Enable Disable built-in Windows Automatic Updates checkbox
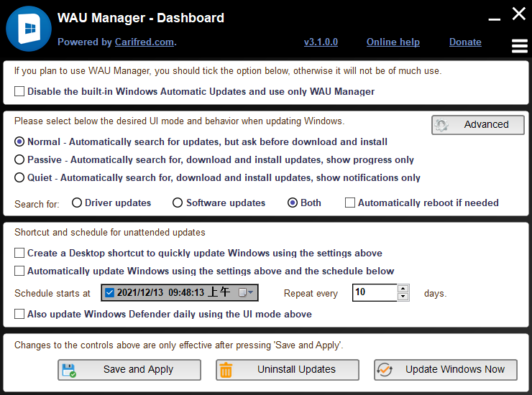 [19, 92]
